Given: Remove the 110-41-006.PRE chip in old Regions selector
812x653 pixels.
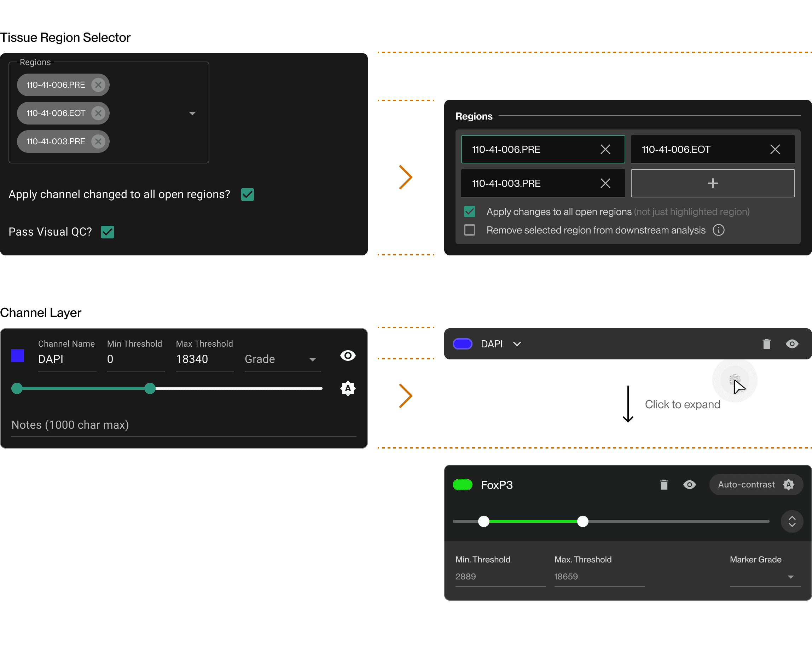Looking at the screenshot, I should 98,85.
